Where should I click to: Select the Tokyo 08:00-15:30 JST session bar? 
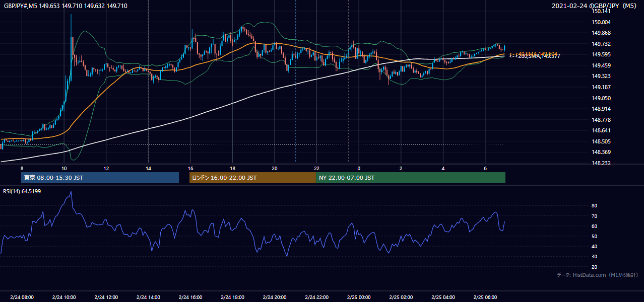(100, 178)
